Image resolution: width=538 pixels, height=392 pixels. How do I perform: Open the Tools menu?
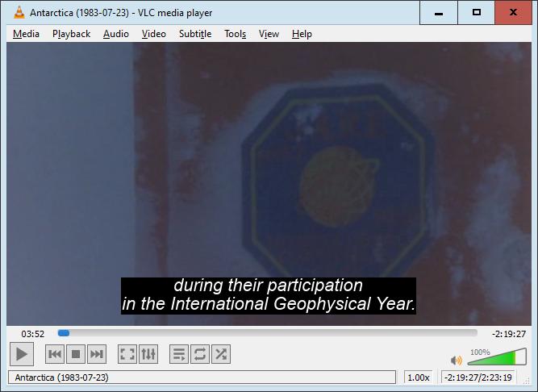coord(235,34)
